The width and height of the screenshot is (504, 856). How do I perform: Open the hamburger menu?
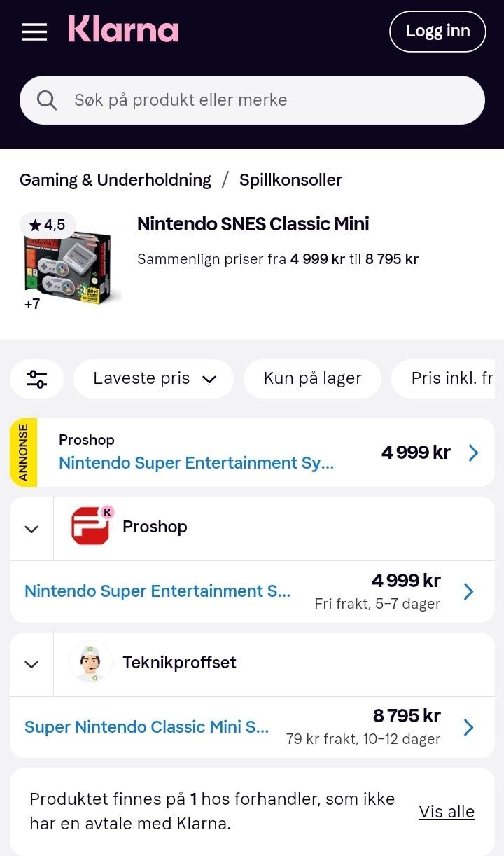point(34,32)
